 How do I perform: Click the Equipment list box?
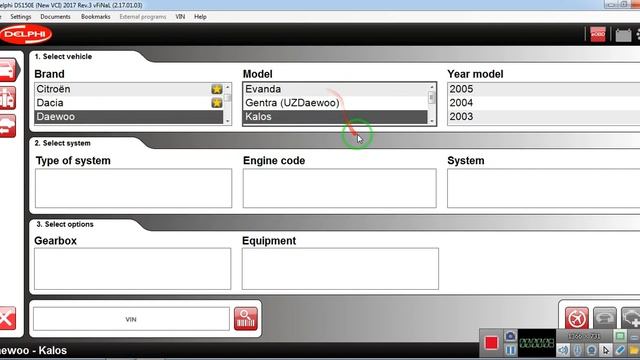click(x=340, y=269)
